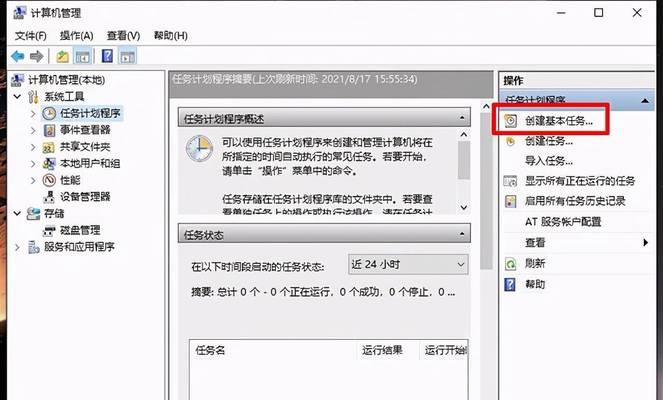Click the 服务和应用程序 icon

[33, 247]
